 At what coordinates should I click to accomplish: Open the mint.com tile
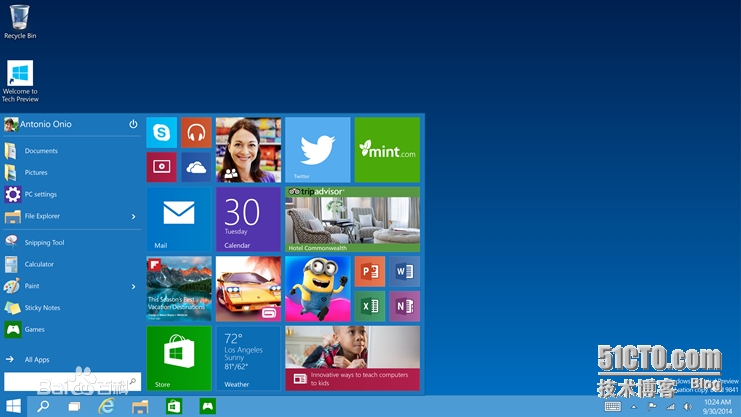(x=387, y=150)
